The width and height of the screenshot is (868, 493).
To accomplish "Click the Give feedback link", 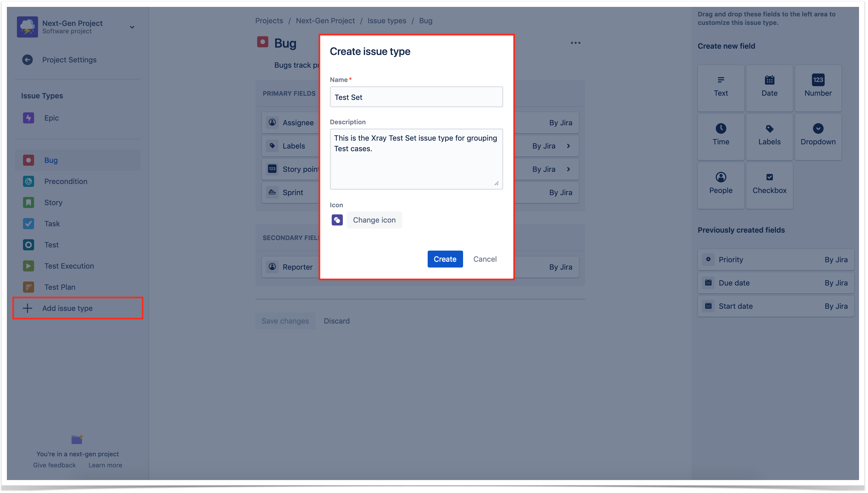I will (54, 465).
